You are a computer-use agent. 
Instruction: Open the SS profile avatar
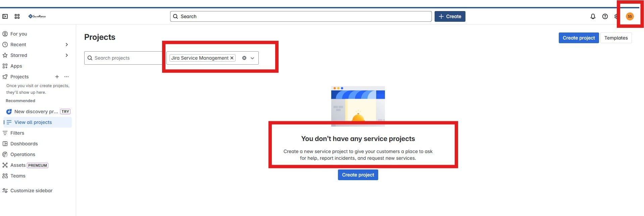[630, 16]
